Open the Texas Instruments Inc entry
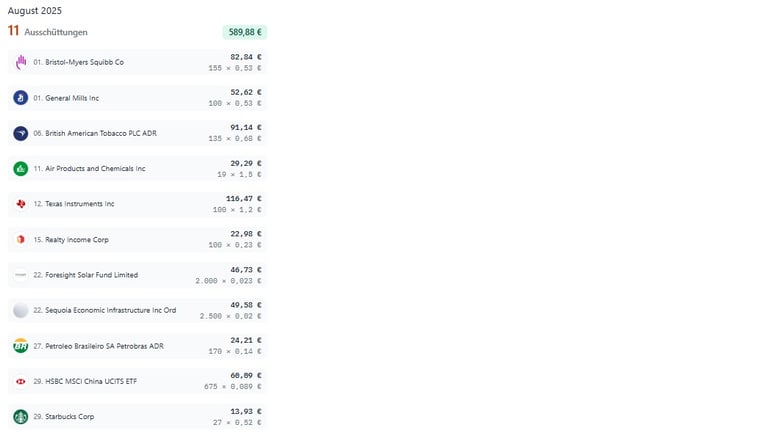 pyautogui.click(x=79, y=204)
